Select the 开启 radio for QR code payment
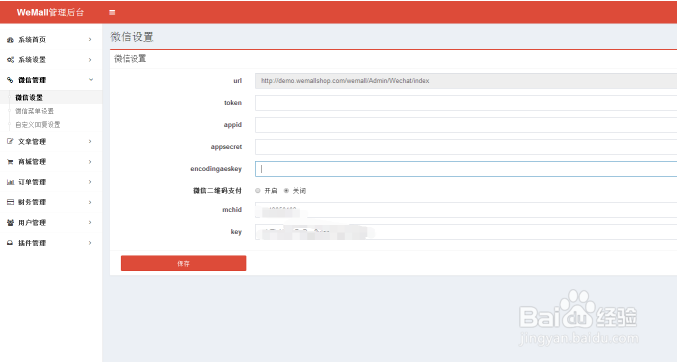677x362 pixels. pos(258,191)
